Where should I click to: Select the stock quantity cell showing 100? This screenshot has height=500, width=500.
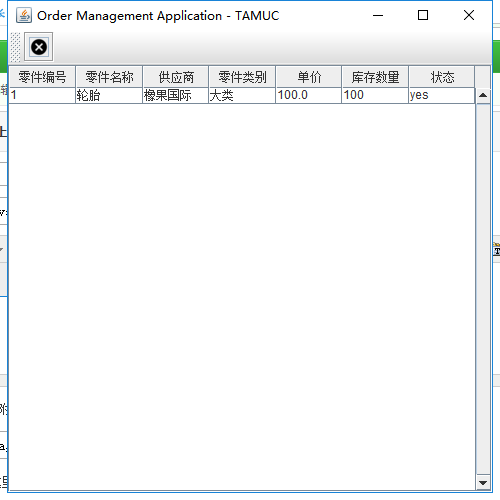375,95
